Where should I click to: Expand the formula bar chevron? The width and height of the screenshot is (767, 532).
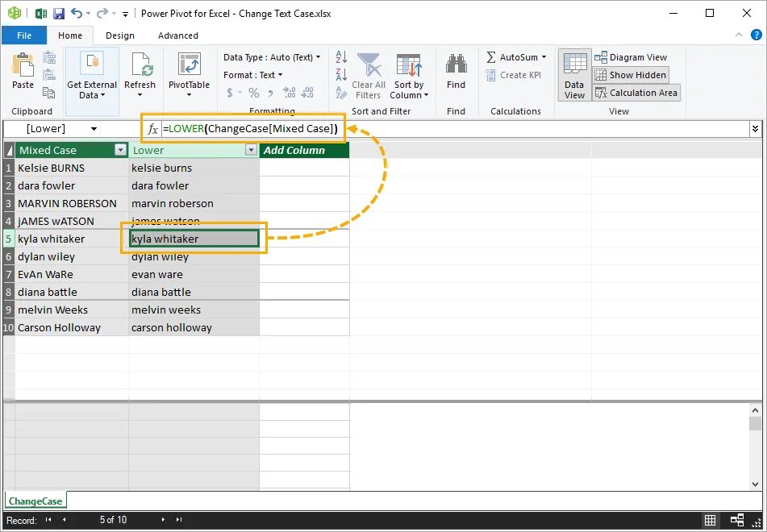tap(755, 129)
